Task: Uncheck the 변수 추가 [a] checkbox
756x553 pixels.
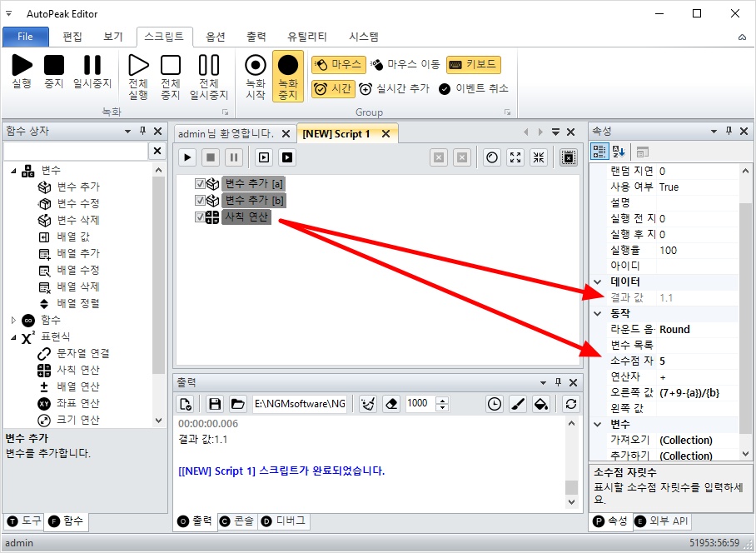Action: (200, 184)
